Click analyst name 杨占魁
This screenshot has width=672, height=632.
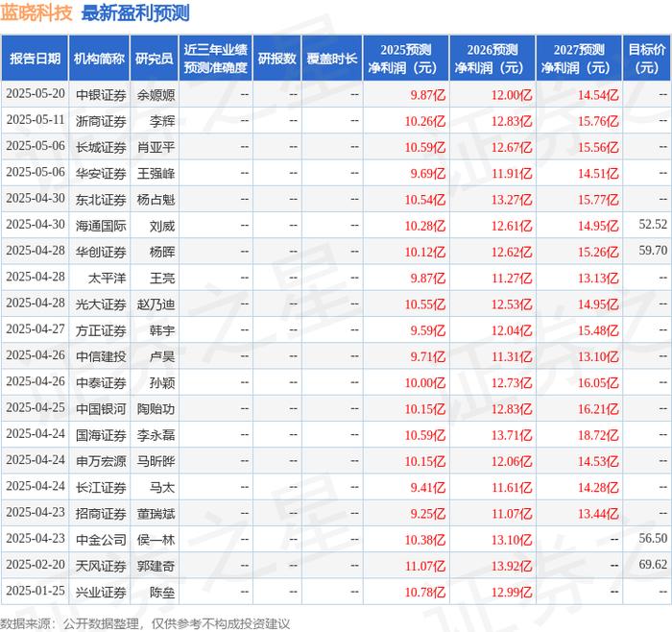(x=156, y=200)
